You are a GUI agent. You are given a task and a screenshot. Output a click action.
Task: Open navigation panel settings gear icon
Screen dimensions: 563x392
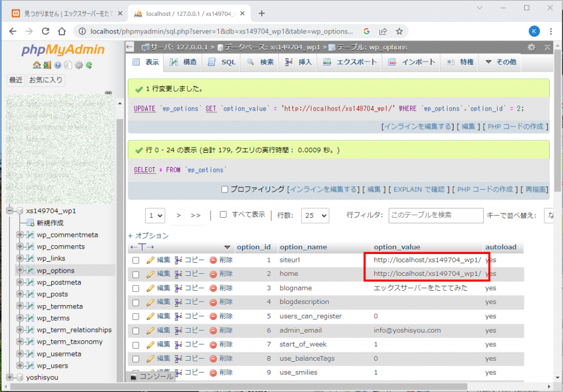tap(79, 65)
